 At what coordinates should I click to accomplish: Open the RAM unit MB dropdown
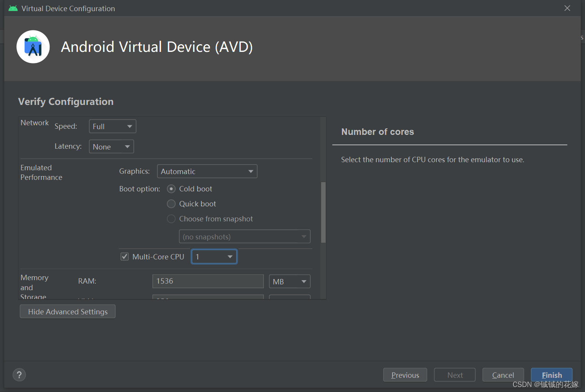(x=290, y=281)
